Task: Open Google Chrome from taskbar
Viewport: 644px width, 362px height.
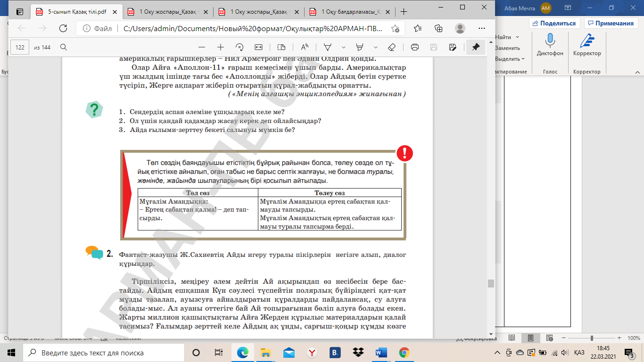Action: pos(405,353)
